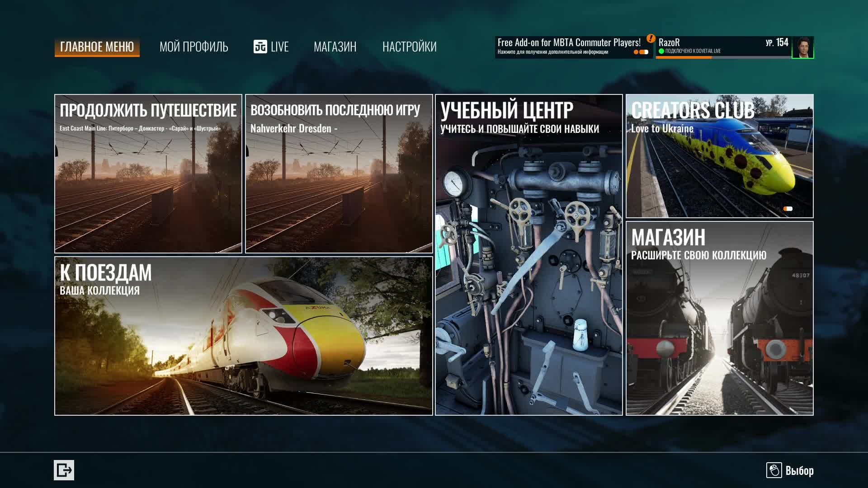868x488 pixels.
Task: Open the К поездам collection tile
Action: [243, 337]
